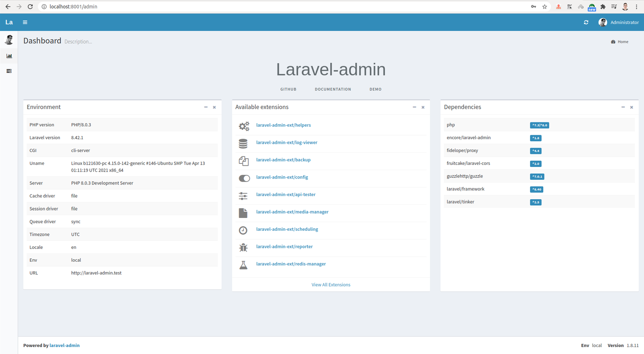Select the api-tester sliders icon
The height and width of the screenshot is (354, 644).
(243, 196)
